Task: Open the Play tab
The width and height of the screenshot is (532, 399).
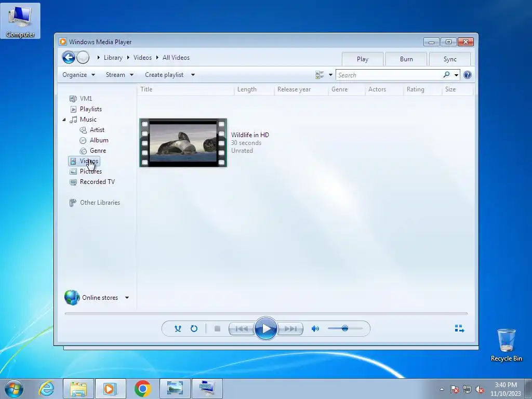Action: coord(362,59)
